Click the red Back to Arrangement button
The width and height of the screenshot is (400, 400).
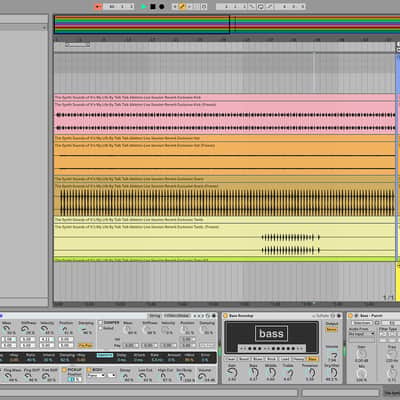tap(98, 6)
